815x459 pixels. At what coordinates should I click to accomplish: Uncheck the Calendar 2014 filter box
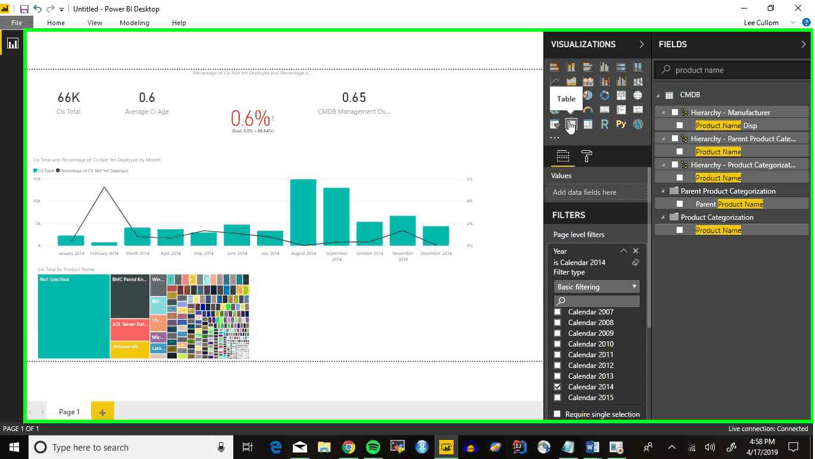(558, 387)
